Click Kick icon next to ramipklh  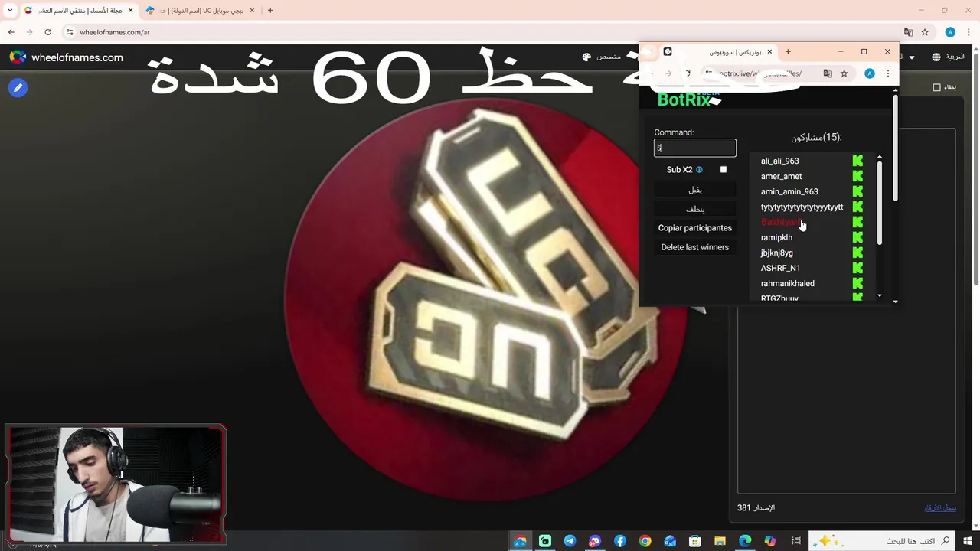point(857,237)
